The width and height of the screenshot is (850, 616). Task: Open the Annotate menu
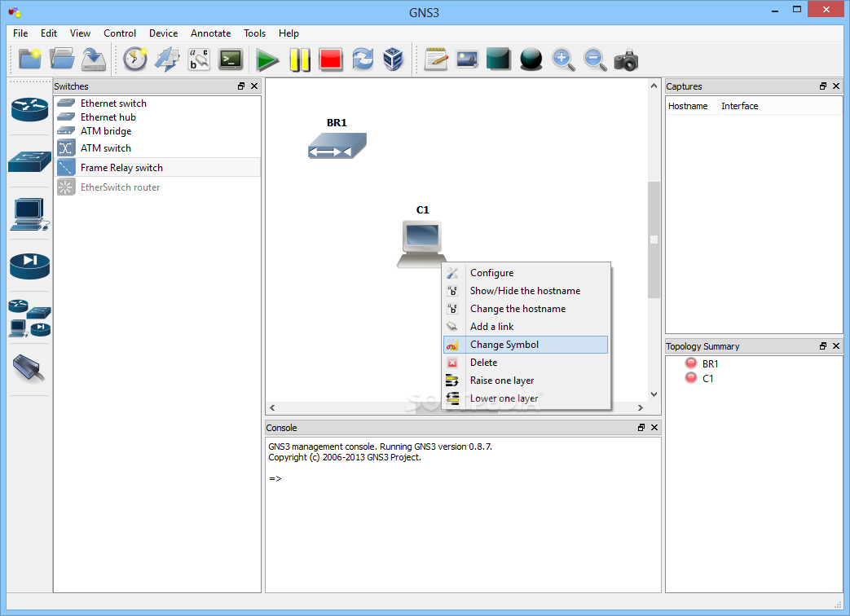[x=210, y=33]
